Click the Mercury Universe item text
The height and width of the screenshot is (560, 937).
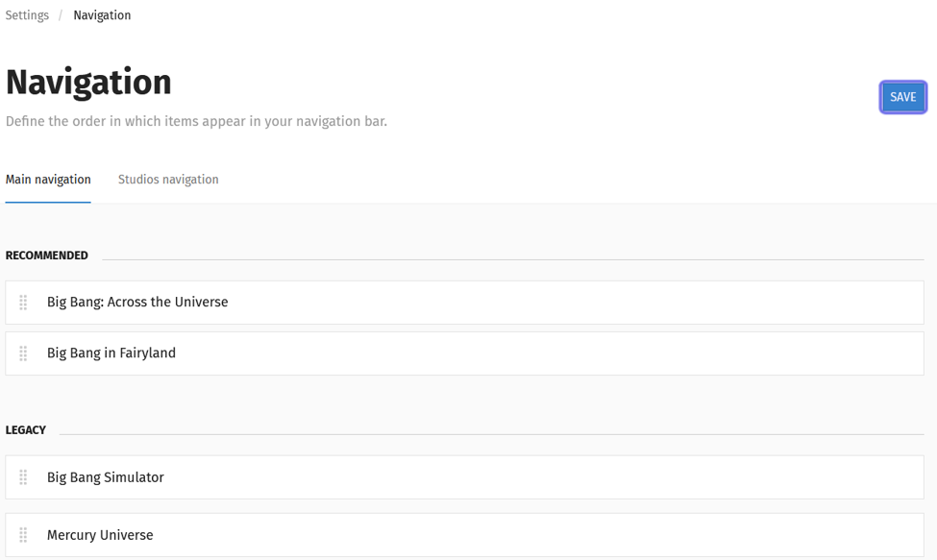click(x=100, y=535)
